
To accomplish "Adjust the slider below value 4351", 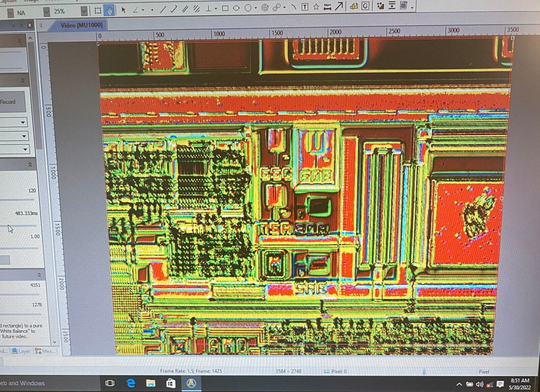I will pos(21,294).
